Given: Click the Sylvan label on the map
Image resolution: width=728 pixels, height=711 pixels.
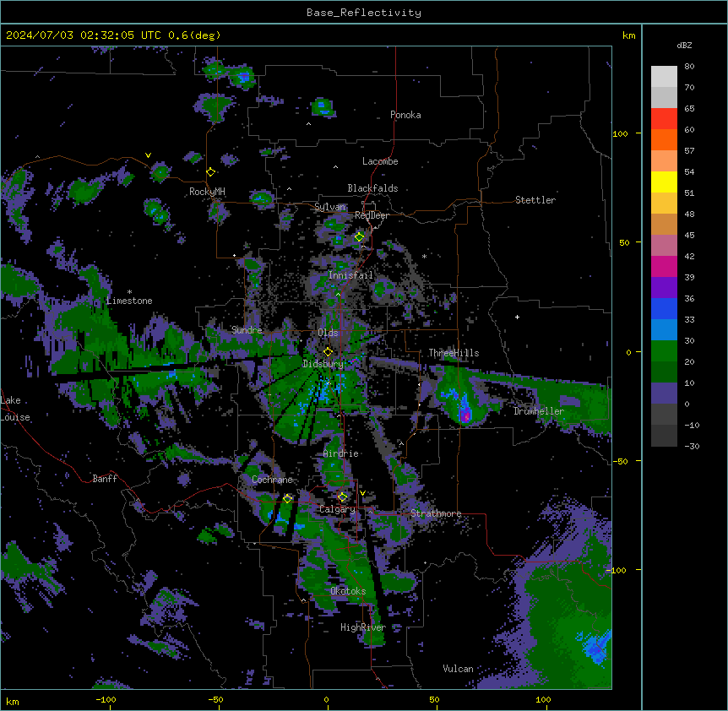Looking at the screenshot, I should point(329,207).
